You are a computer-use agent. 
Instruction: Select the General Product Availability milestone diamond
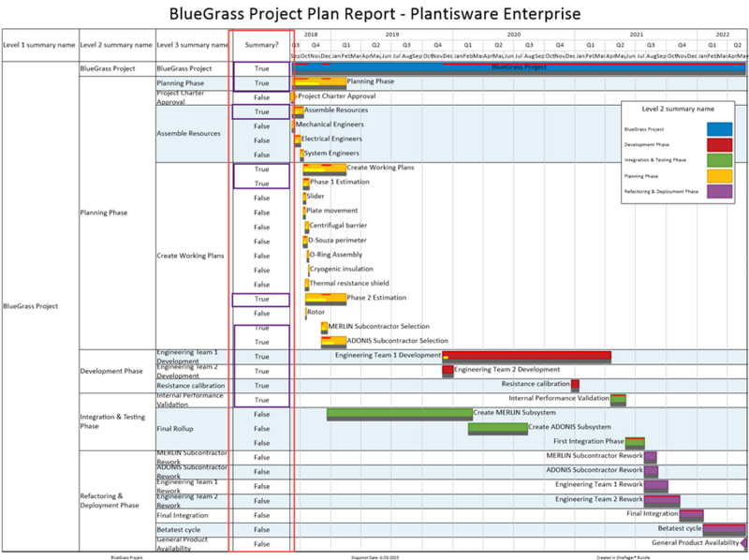(x=743, y=543)
